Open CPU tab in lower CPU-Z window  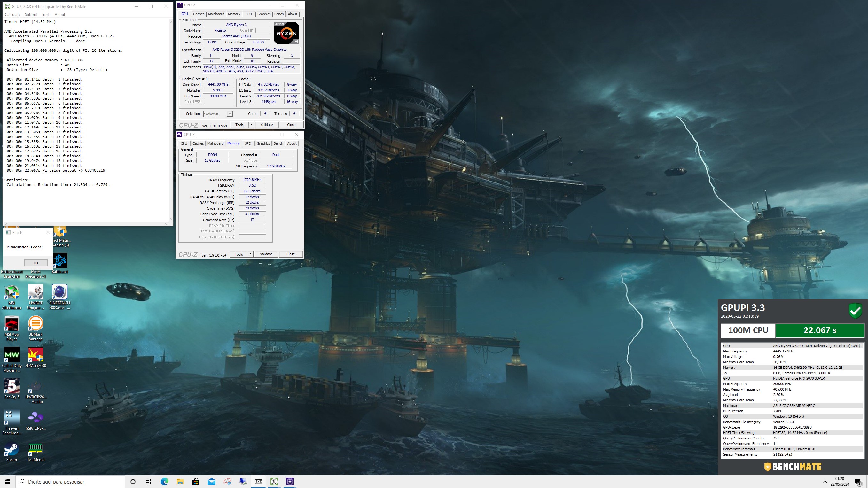(x=184, y=143)
